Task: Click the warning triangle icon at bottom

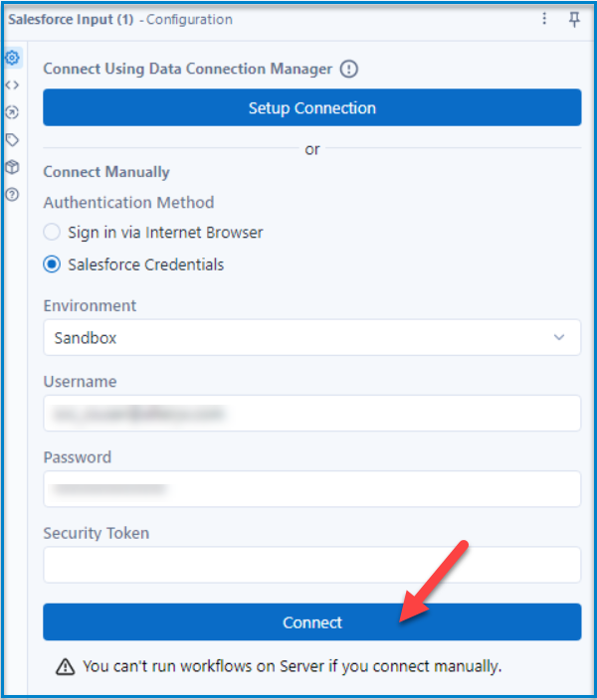Action: pyautogui.click(x=66, y=666)
